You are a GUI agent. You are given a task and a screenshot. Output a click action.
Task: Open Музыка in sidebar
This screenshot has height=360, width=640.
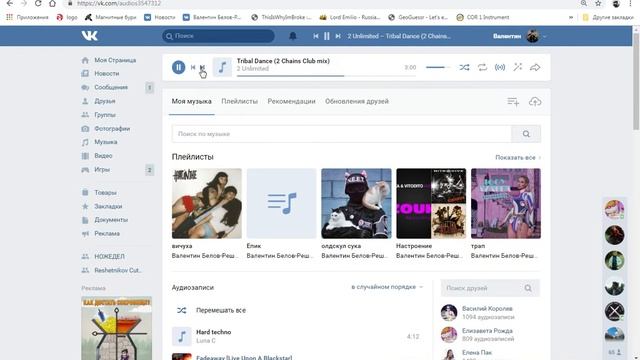click(x=106, y=142)
